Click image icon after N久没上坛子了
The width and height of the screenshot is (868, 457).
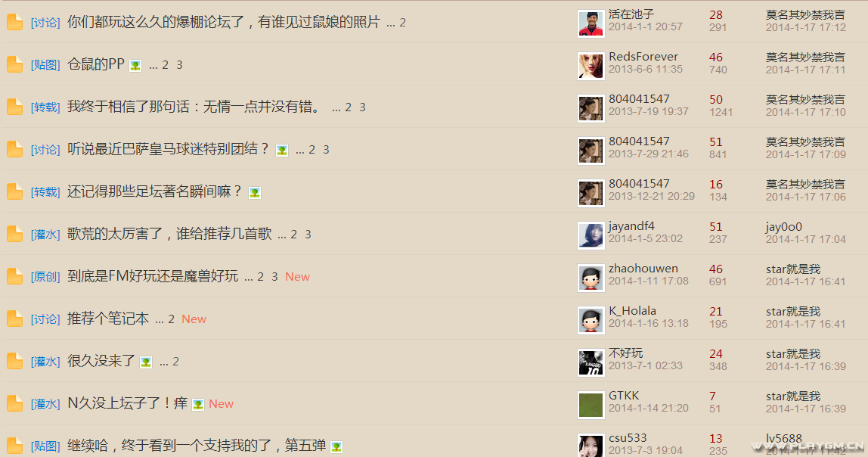click(198, 405)
